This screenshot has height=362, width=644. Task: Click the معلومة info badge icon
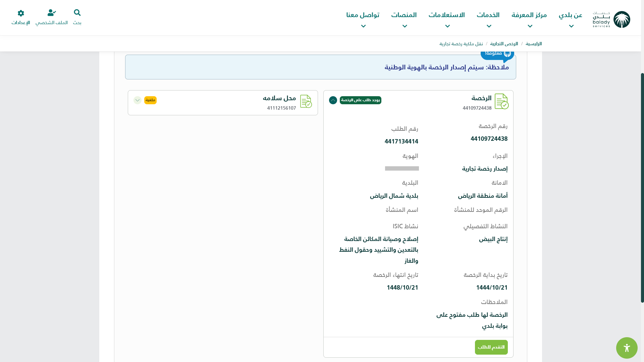tap(507, 54)
